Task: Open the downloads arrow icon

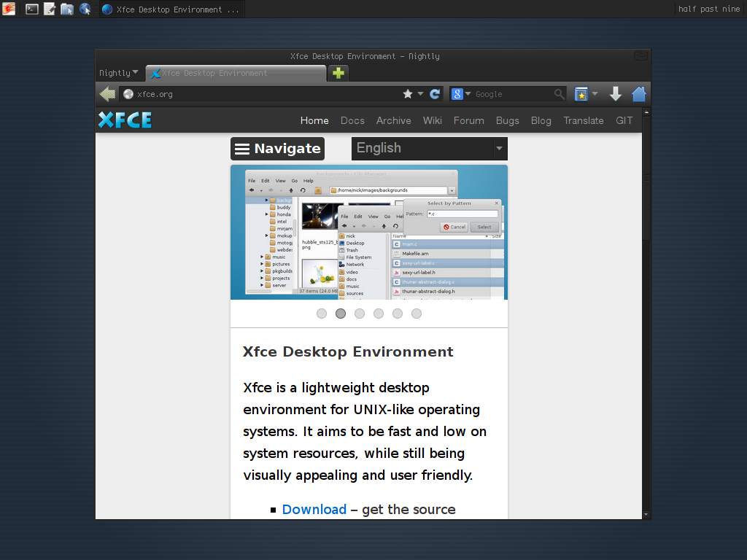Action: point(616,94)
